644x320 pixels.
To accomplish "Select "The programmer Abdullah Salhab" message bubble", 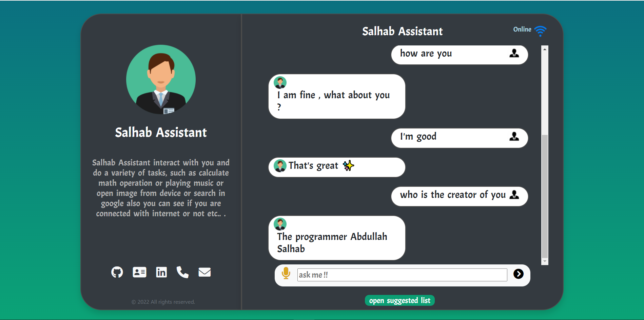I will click(336, 238).
